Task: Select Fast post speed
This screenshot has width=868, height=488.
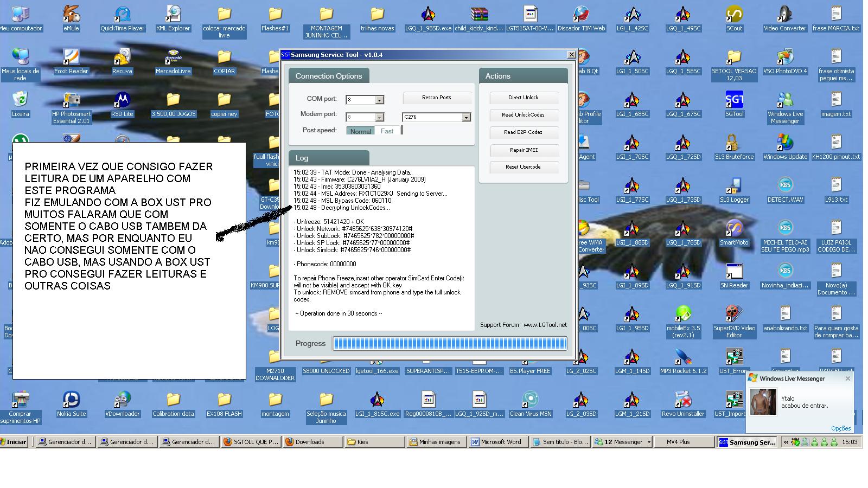Action: 387,131
